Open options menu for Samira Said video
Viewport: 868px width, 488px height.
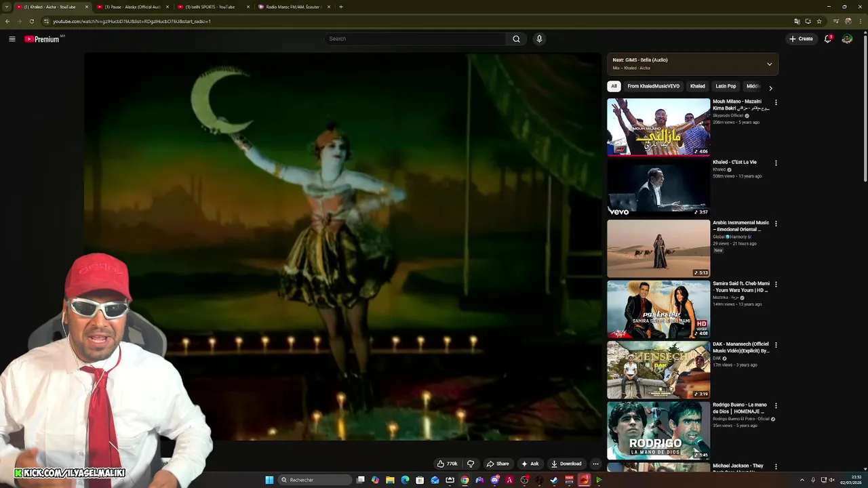click(776, 285)
